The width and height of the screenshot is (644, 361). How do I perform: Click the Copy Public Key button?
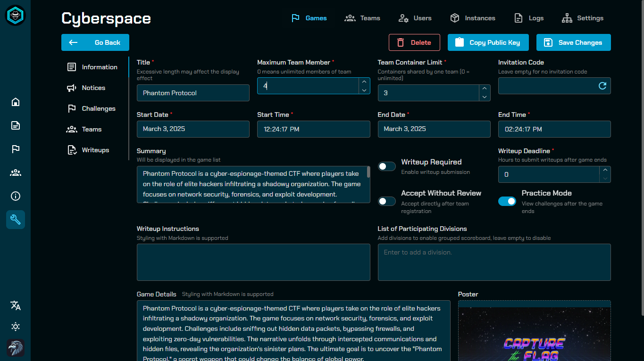tap(488, 42)
